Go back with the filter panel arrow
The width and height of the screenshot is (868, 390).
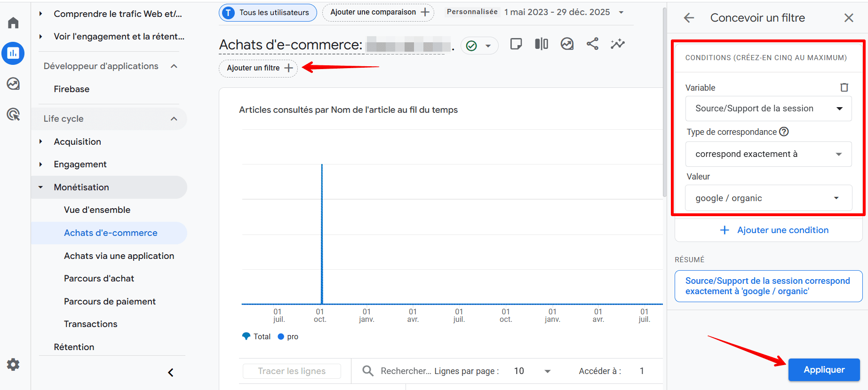[689, 18]
